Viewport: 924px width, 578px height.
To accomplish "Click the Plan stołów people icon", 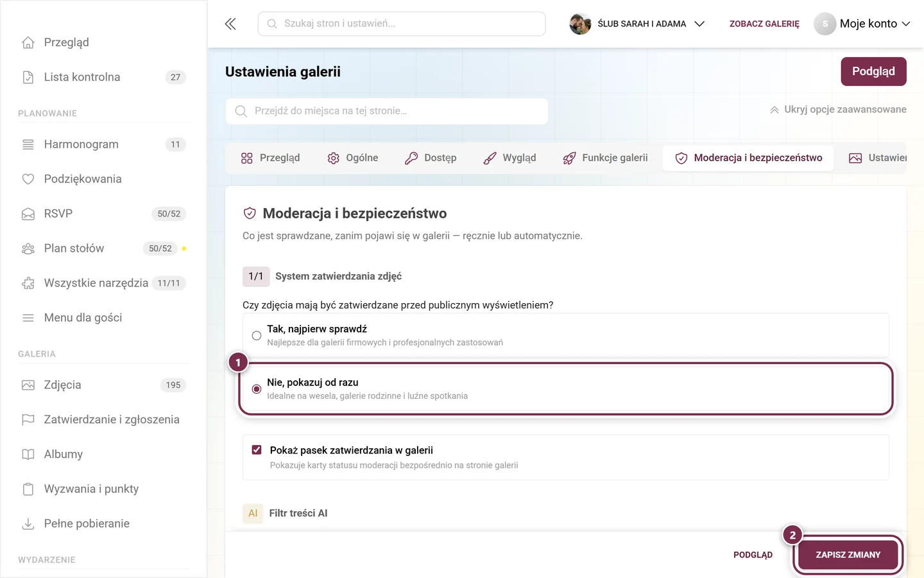I will click(x=28, y=249).
